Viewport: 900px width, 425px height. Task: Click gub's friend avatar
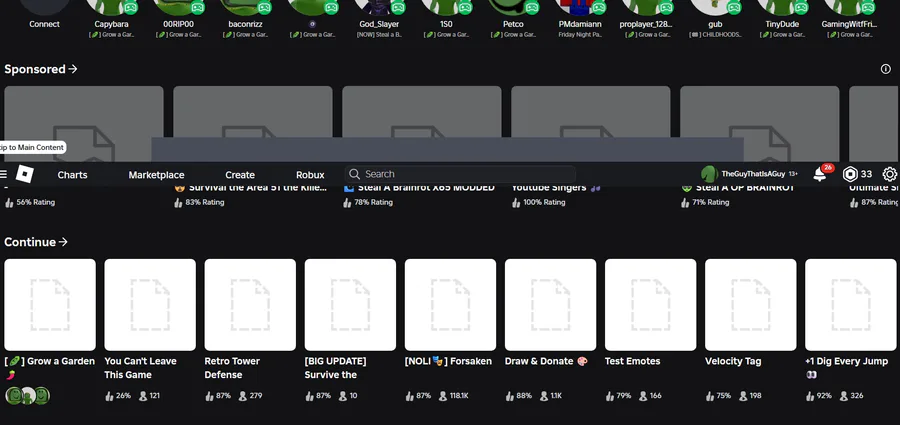point(715,7)
